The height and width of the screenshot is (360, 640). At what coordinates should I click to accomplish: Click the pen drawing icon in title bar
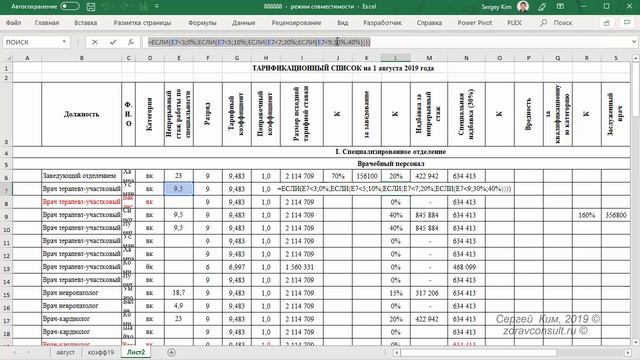[x=542, y=7]
